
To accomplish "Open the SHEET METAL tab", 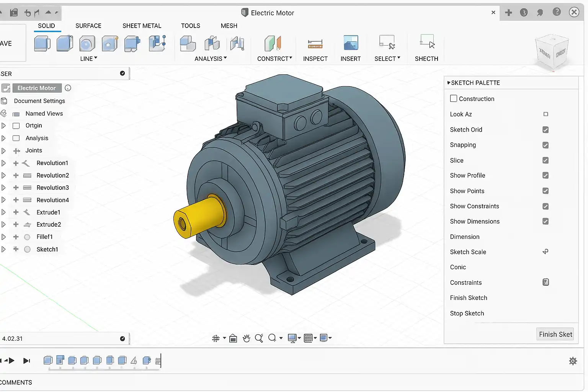I will pyautogui.click(x=142, y=26).
